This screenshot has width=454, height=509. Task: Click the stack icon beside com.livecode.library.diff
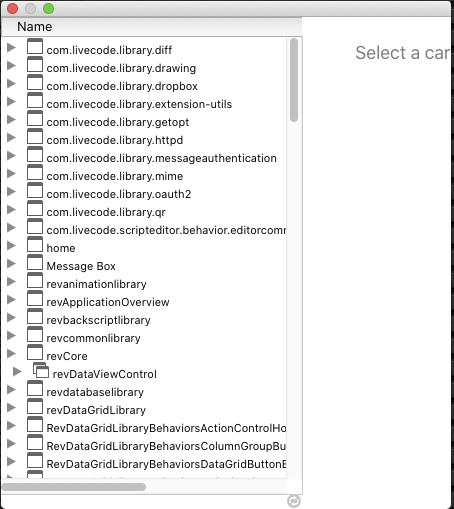tap(35, 46)
